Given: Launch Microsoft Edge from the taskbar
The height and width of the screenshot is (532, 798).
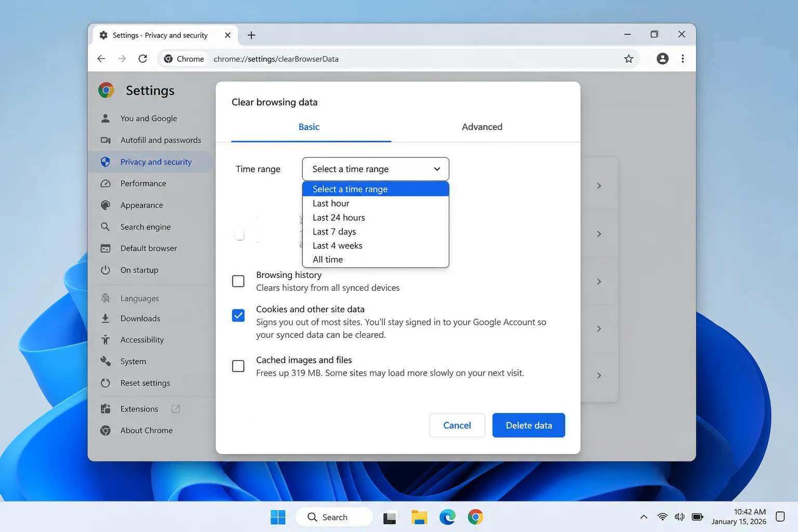Looking at the screenshot, I should 447,517.
